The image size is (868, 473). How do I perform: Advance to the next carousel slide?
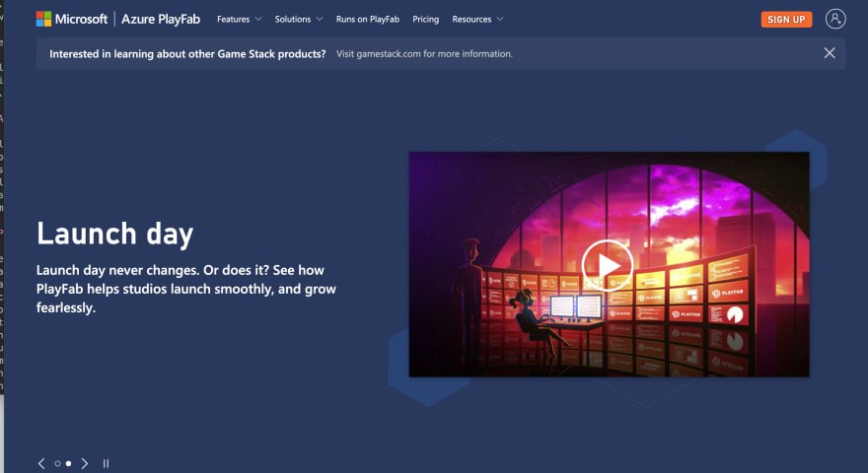click(x=85, y=463)
